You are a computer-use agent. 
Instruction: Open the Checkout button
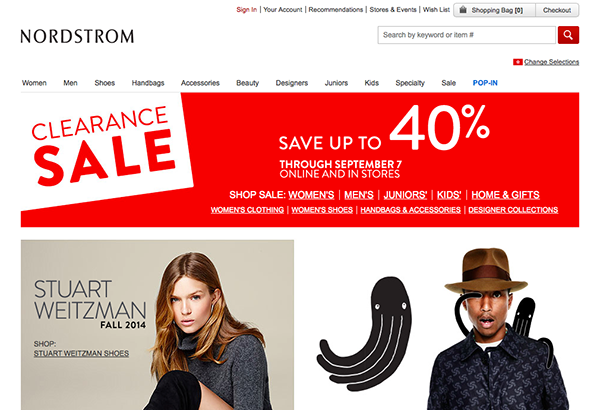pos(557,10)
